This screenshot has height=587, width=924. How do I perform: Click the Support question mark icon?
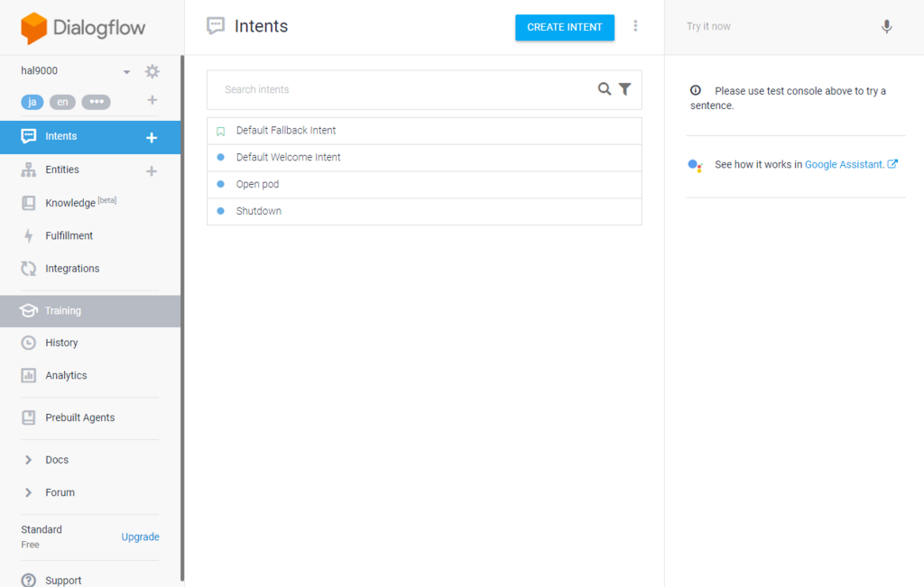pos(28,581)
